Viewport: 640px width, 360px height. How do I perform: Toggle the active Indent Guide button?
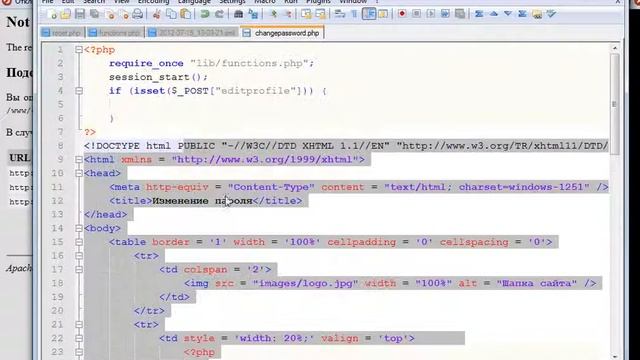(369, 14)
